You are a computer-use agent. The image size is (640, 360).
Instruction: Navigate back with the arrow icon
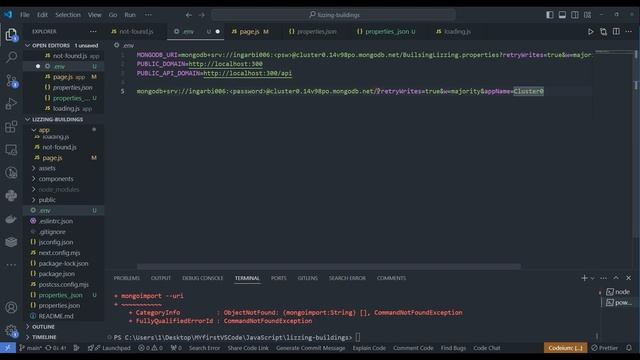tap(189, 15)
